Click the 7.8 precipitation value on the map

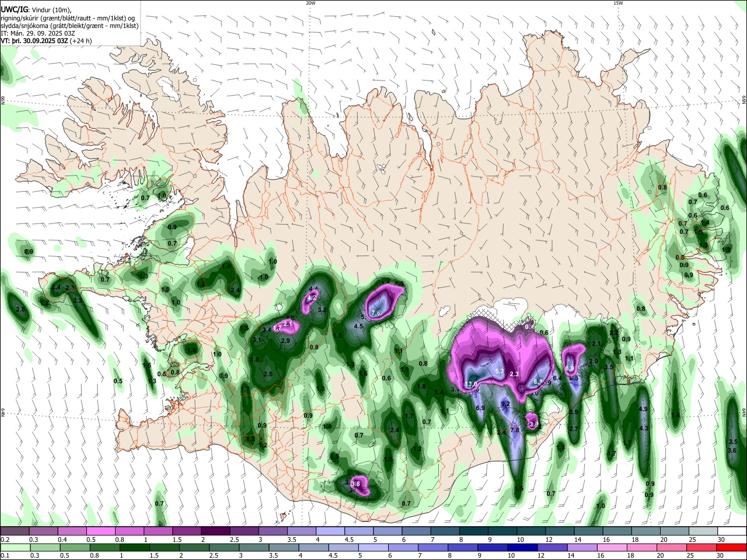[x=515, y=430]
